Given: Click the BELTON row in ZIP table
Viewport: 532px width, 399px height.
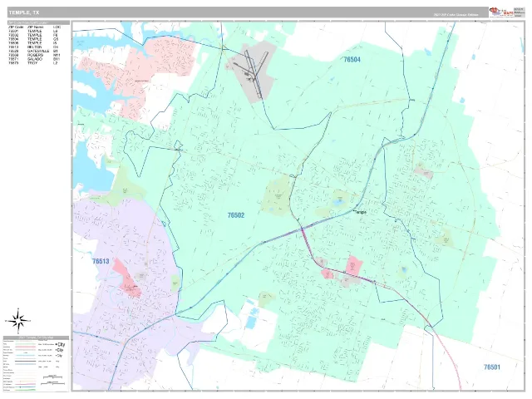Looking at the screenshot, I should (34, 47).
